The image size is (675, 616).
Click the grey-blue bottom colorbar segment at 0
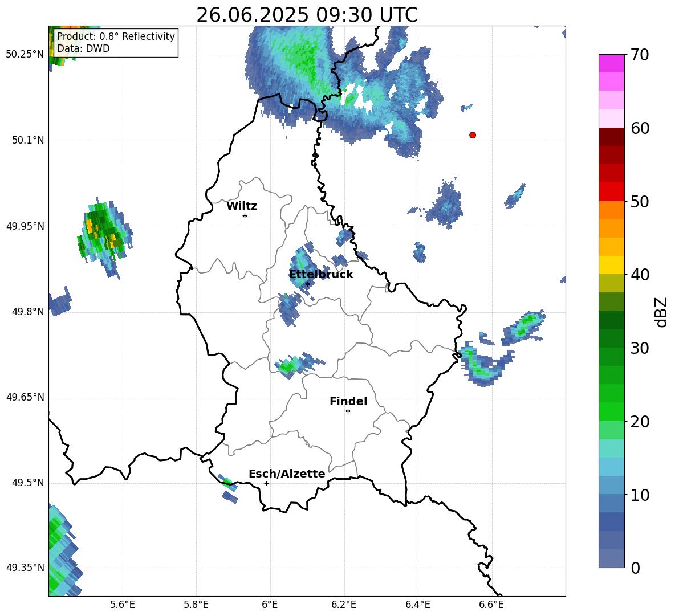pyautogui.click(x=611, y=558)
